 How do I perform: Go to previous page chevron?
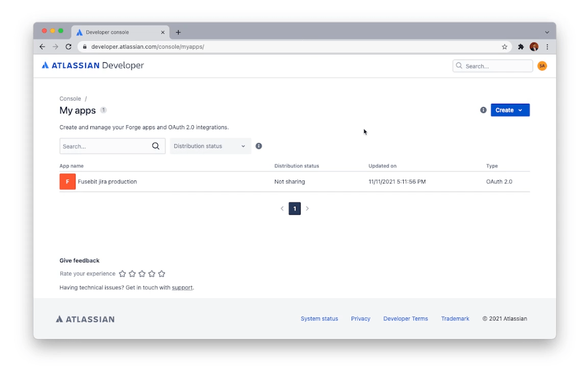[x=282, y=209]
